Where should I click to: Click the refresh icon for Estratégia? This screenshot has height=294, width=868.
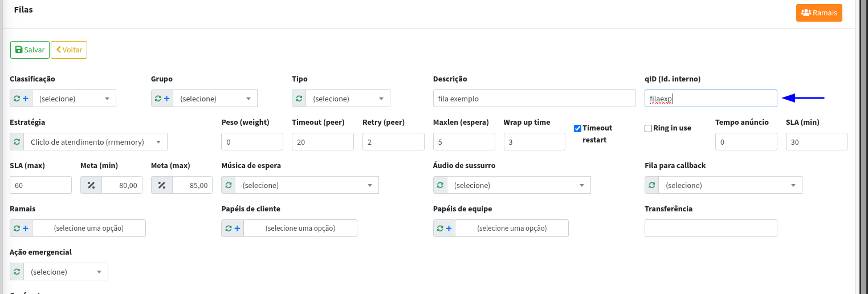(17, 142)
